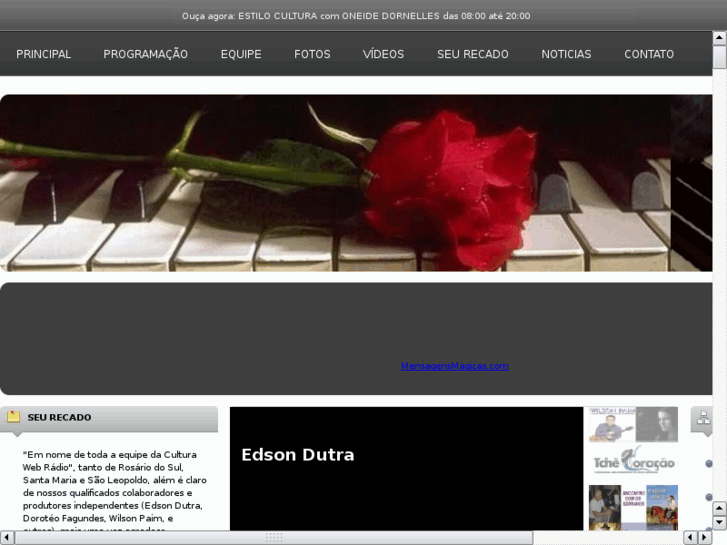Click the rose on piano banner image
Image resolution: width=727 pixels, height=545 pixels.
pyautogui.click(x=356, y=183)
